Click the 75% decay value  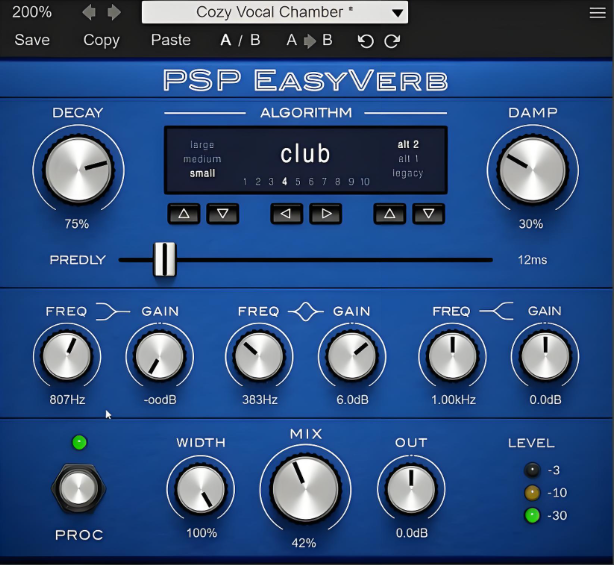[x=77, y=224]
